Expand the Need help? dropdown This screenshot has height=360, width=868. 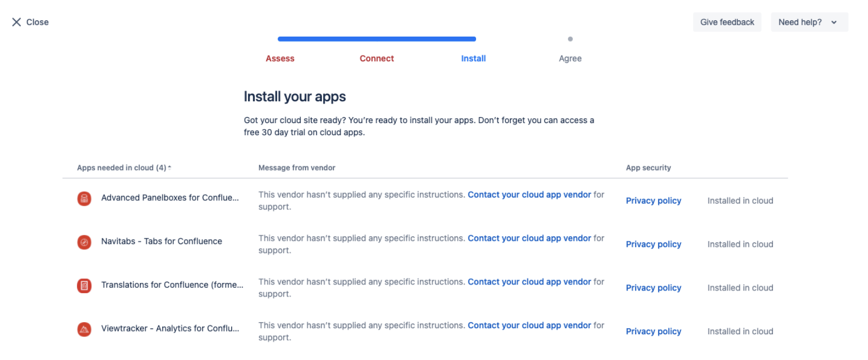[808, 22]
